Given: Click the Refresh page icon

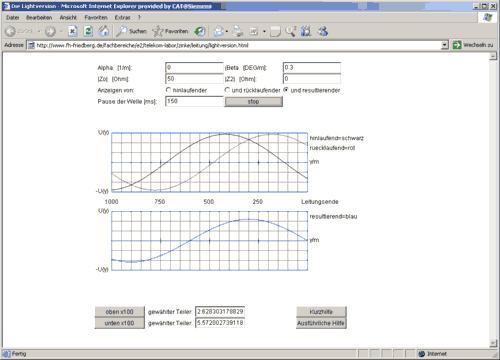Looking at the screenshot, I should 88,31.
